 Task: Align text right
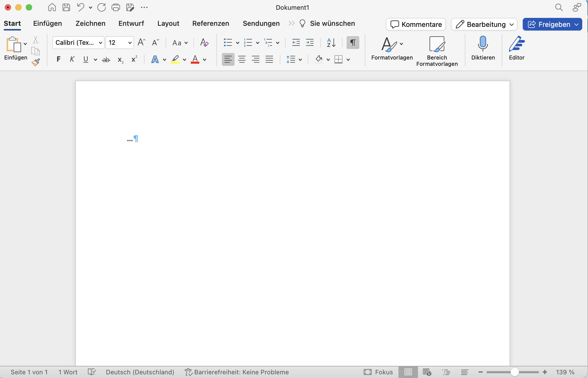pos(255,59)
